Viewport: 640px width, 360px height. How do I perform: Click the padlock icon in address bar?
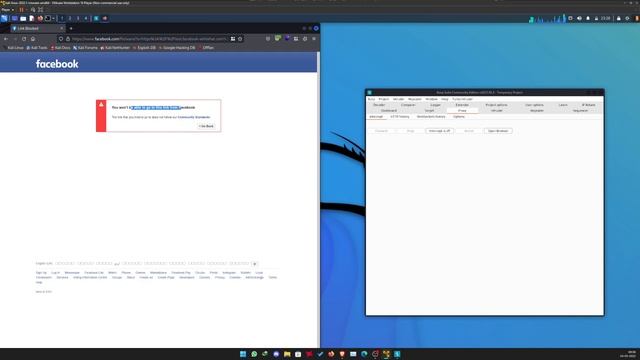pyautogui.click(x=68, y=39)
